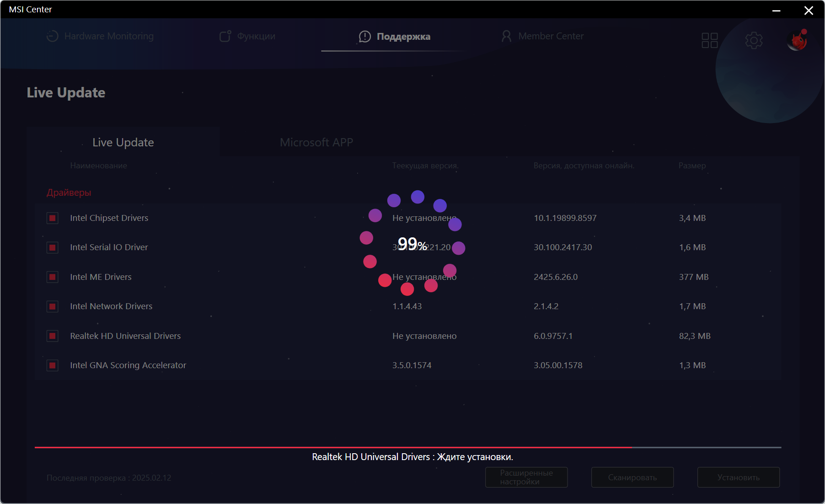Screen dimensions: 825x504
Task: Click online version 6.0.9757.1
Action: pos(553,336)
